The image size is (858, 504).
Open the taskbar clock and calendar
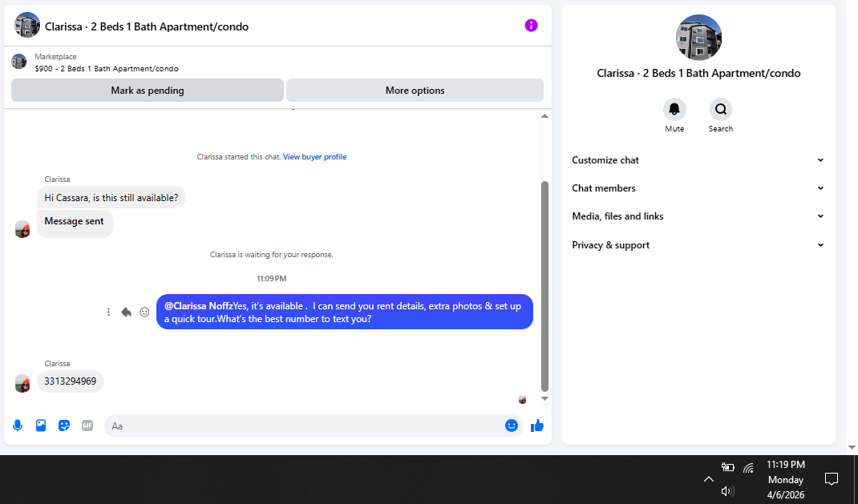click(785, 479)
